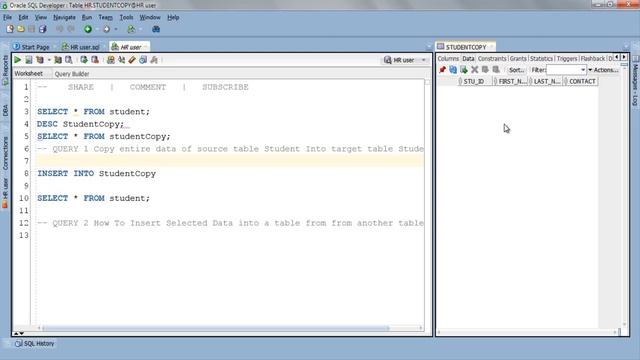The image size is (640, 360).
Task: Switch to the Grants tab
Action: (x=518, y=59)
